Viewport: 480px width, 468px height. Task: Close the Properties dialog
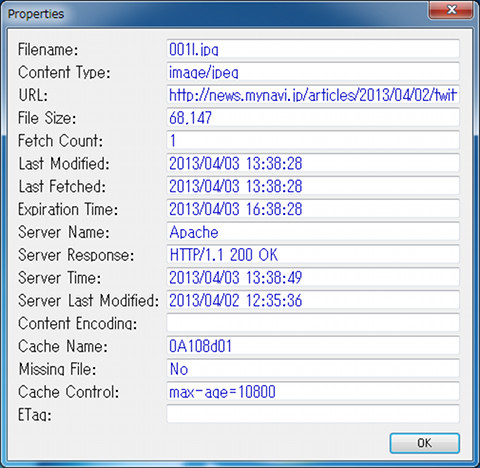[451, 10]
